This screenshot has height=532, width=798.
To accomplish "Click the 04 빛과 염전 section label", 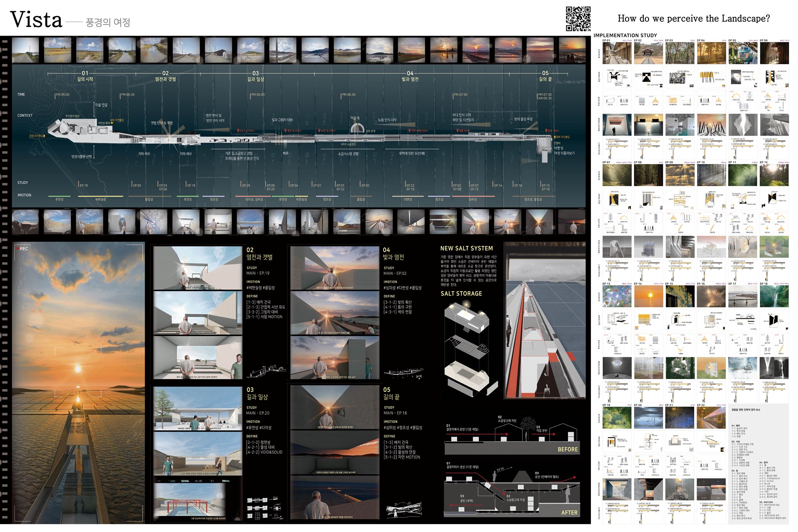I will (410, 76).
